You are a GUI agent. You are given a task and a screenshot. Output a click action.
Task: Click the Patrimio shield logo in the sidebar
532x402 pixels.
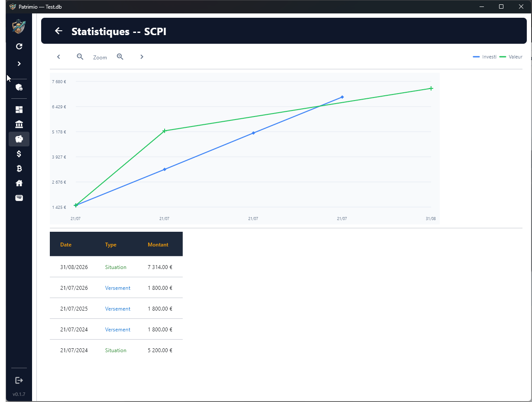19,27
